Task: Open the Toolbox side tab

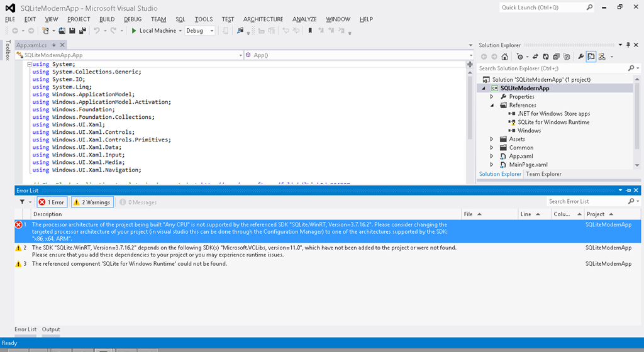Action: (8, 50)
